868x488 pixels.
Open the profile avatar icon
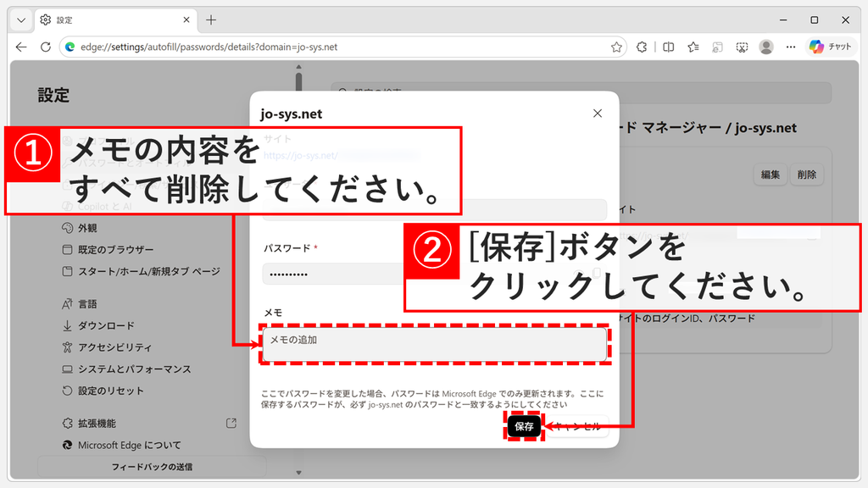click(766, 47)
